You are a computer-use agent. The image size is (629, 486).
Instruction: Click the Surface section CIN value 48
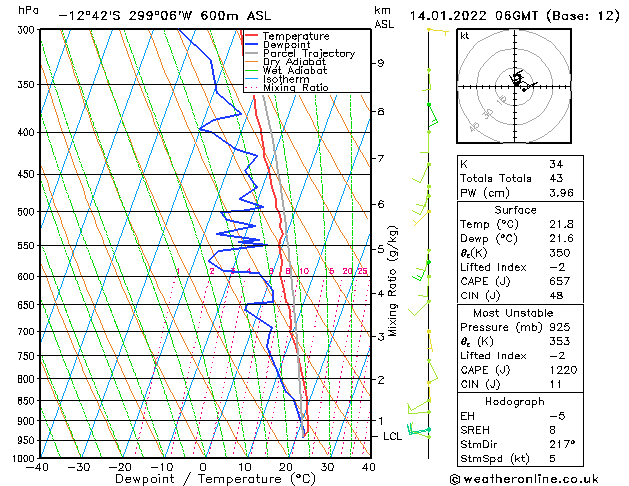pos(556,296)
